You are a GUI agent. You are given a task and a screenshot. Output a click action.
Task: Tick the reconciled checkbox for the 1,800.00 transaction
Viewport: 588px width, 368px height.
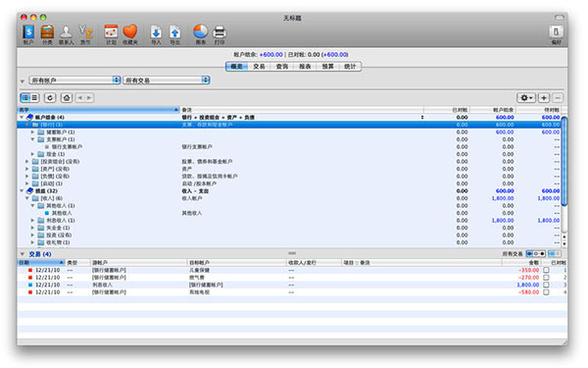tap(546, 285)
